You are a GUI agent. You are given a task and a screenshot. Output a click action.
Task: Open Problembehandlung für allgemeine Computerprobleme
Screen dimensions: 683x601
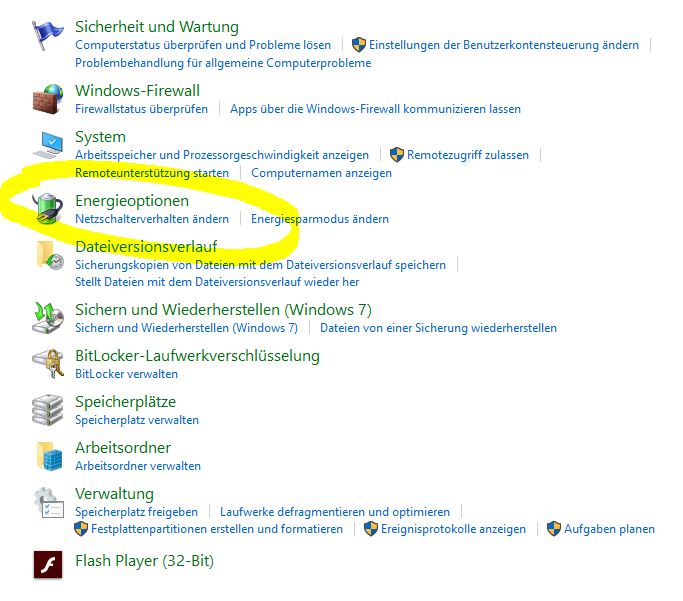(223, 63)
